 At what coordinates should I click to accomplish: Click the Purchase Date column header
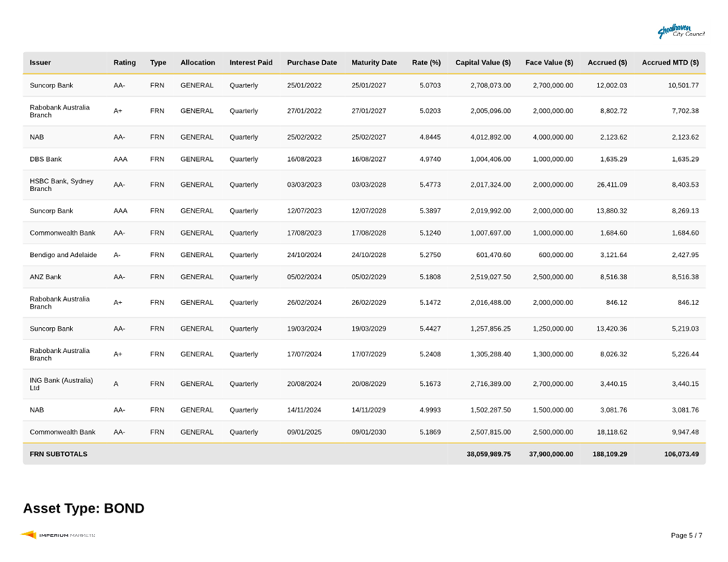pos(312,63)
